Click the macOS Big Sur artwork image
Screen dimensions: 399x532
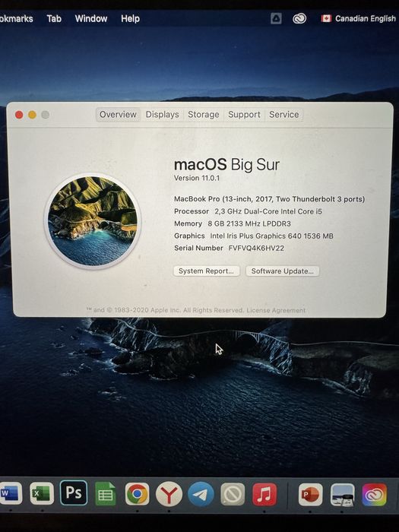pyautogui.click(x=92, y=221)
